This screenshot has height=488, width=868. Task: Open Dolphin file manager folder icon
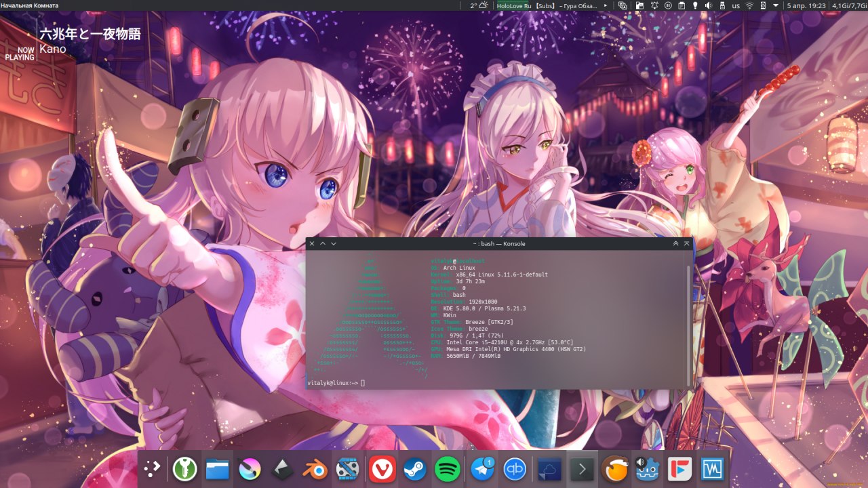point(217,469)
